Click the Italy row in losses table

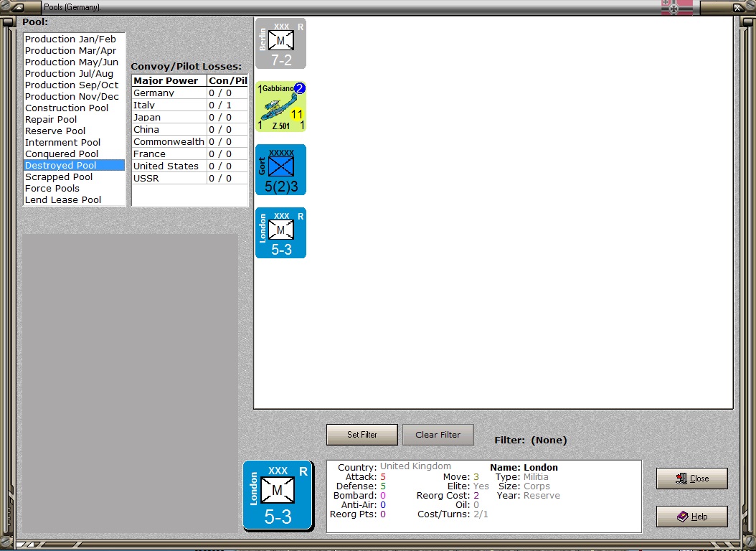point(190,105)
